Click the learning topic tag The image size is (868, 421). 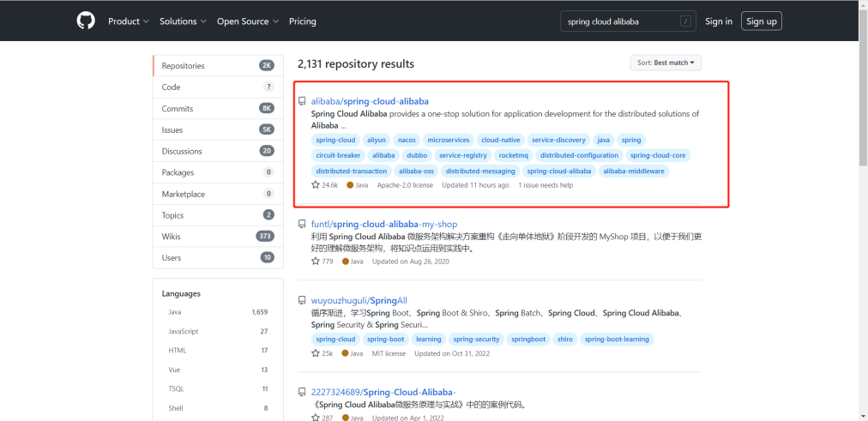(x=429, y=340)
